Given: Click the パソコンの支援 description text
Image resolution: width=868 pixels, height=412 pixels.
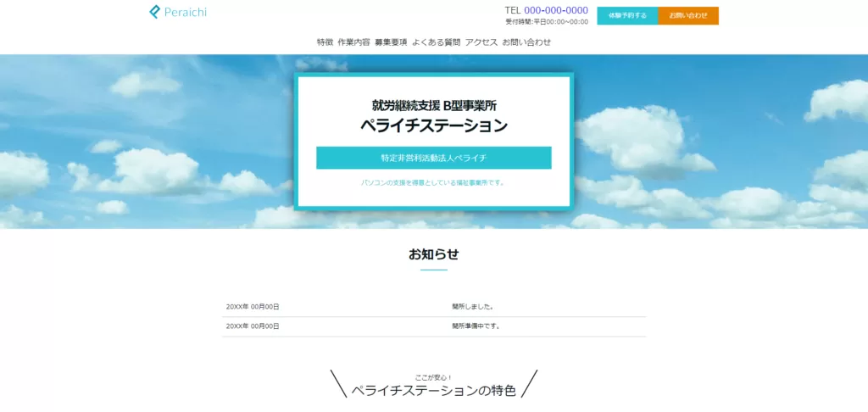Looking at the screenshot, I should click(434, 182).
